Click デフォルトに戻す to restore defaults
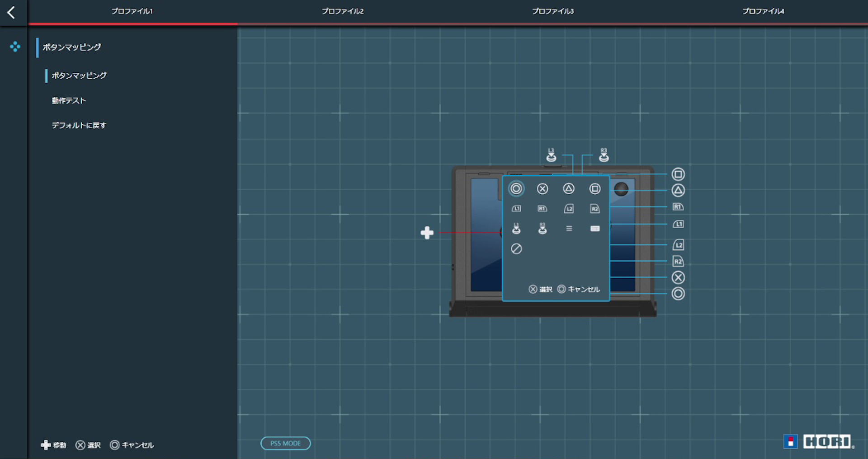The image size is (868, 459). pos(79,125)
